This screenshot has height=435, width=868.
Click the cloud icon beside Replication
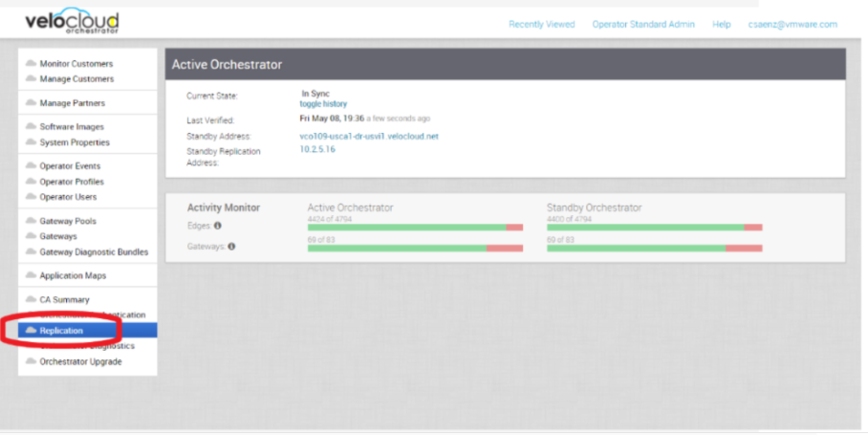pos(31,331)
